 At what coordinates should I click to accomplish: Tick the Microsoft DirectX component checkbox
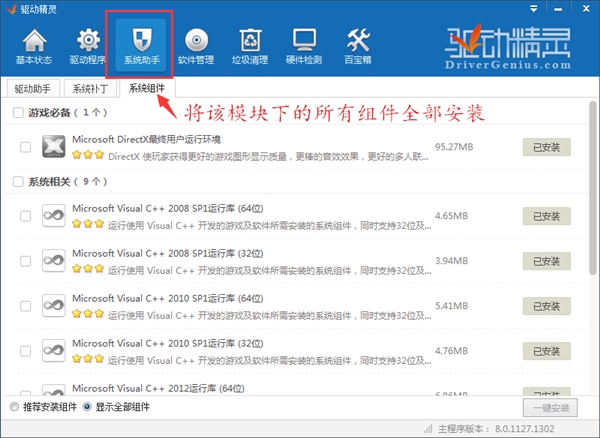(x=25, y=147)
